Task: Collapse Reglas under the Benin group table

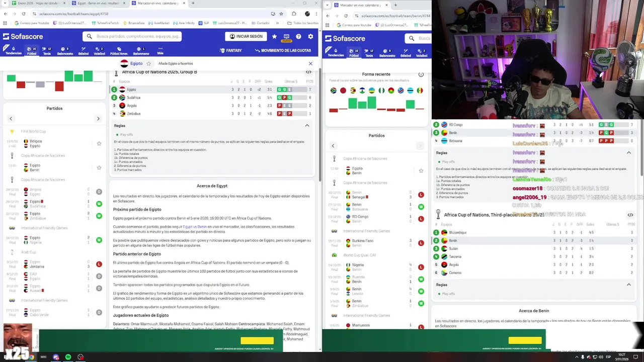Action: click(x=628, y=152)
